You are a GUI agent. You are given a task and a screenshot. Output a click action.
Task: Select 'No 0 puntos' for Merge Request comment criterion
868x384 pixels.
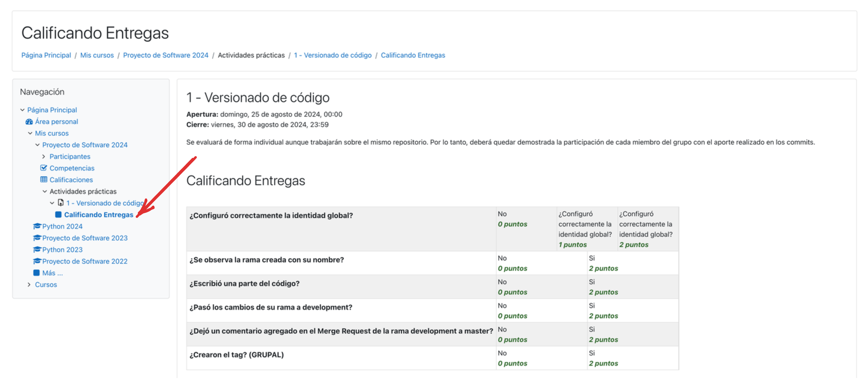tap(542, 334)
